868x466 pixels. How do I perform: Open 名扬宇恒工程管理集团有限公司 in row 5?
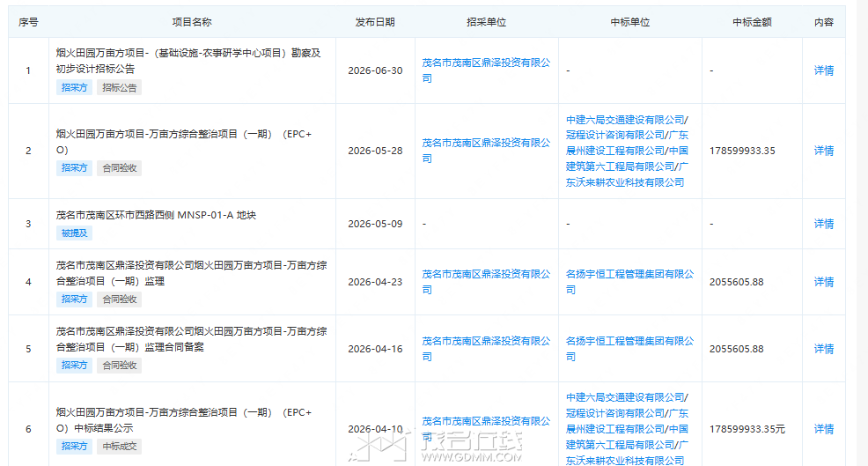(x=629, y=349)
